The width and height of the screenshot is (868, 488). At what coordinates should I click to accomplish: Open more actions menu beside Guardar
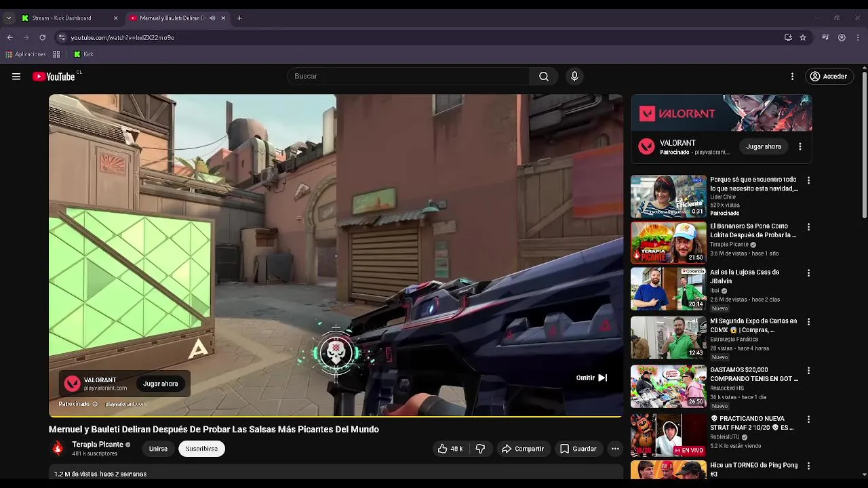pos(615,449)
